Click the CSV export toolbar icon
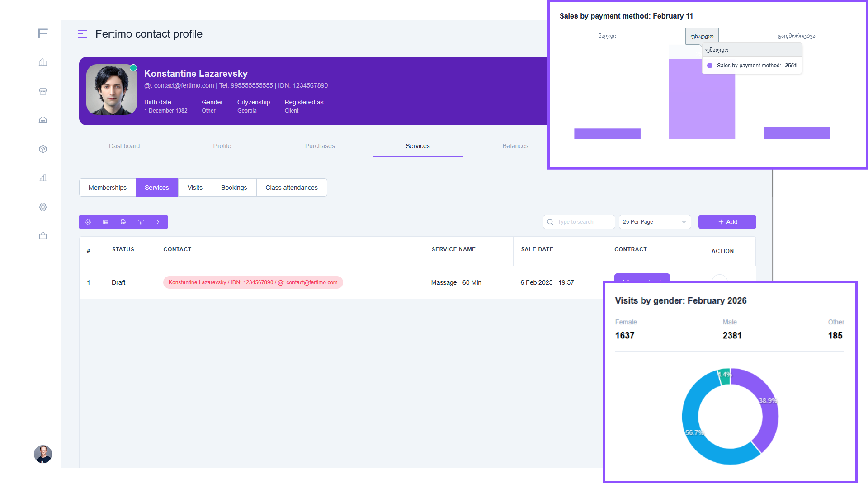This screenshot has width=868, height=488. click(x=123, y=222)
